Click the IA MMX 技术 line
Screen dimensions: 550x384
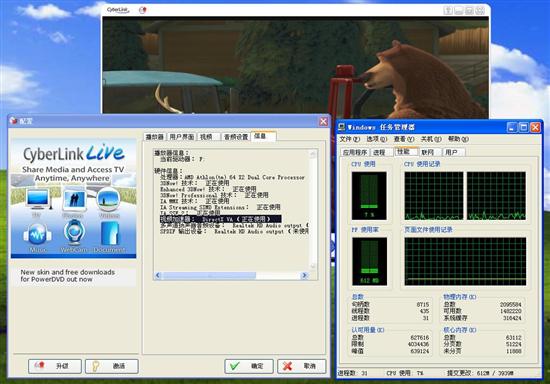tap(195, 201)
